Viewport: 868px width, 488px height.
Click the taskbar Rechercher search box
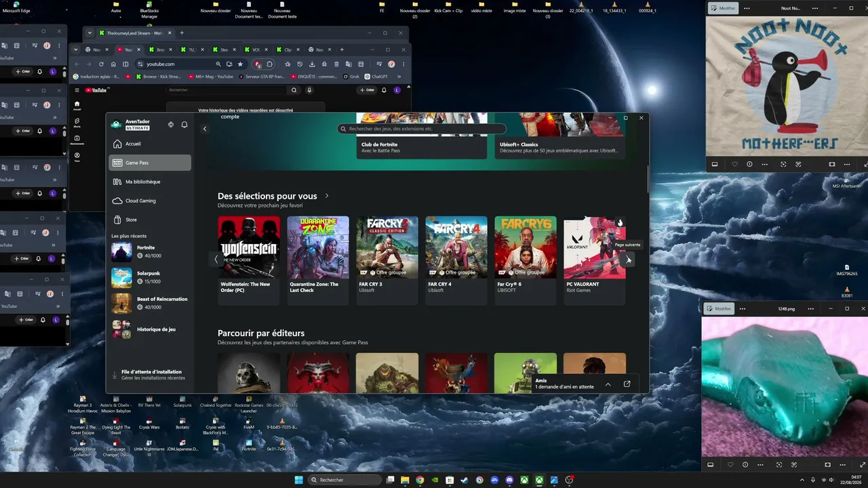click(344, 480)
